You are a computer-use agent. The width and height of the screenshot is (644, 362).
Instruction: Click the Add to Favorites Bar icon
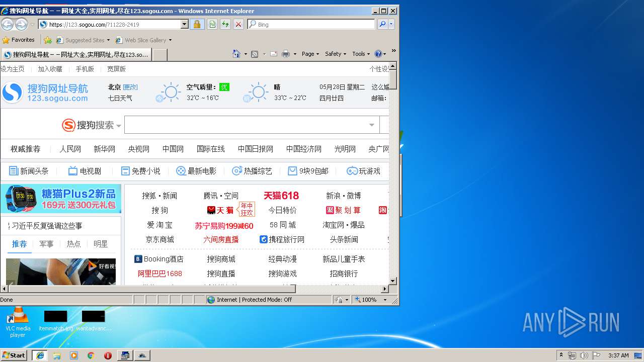coord(48,40)
